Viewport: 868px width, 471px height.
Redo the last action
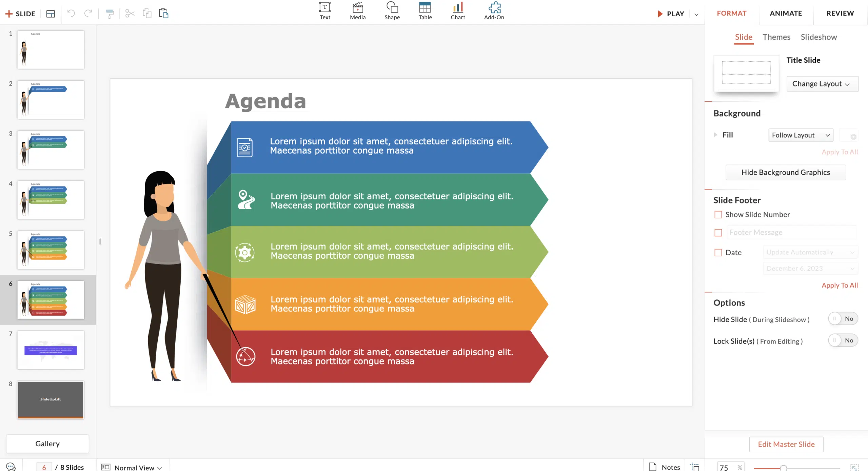click(x=88, y=13)
